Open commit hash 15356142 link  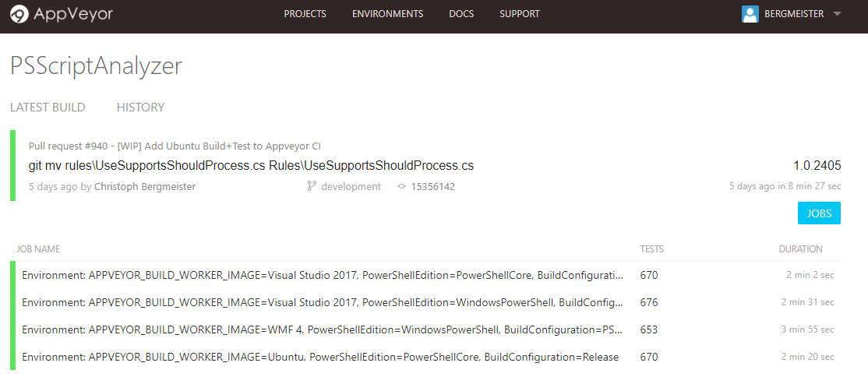(433, 187)
